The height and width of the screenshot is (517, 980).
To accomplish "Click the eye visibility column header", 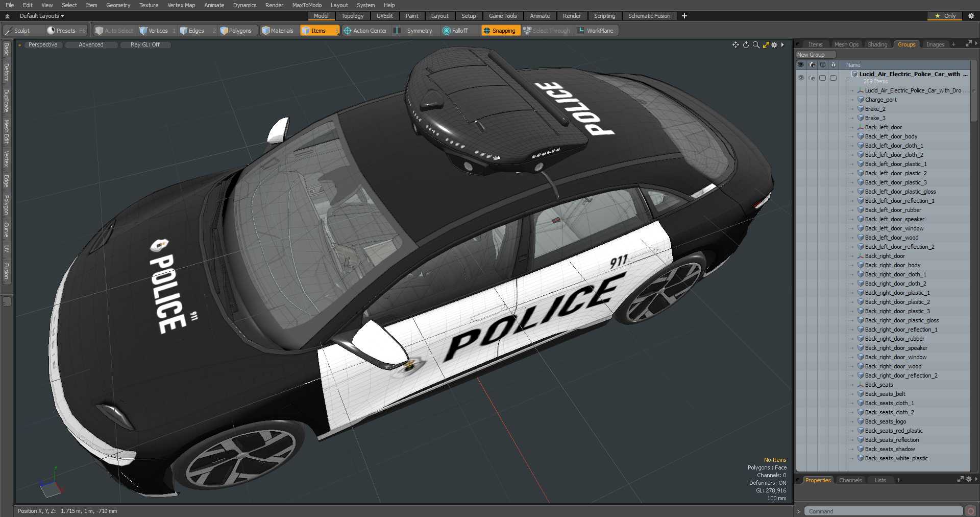I will (801, 65).
